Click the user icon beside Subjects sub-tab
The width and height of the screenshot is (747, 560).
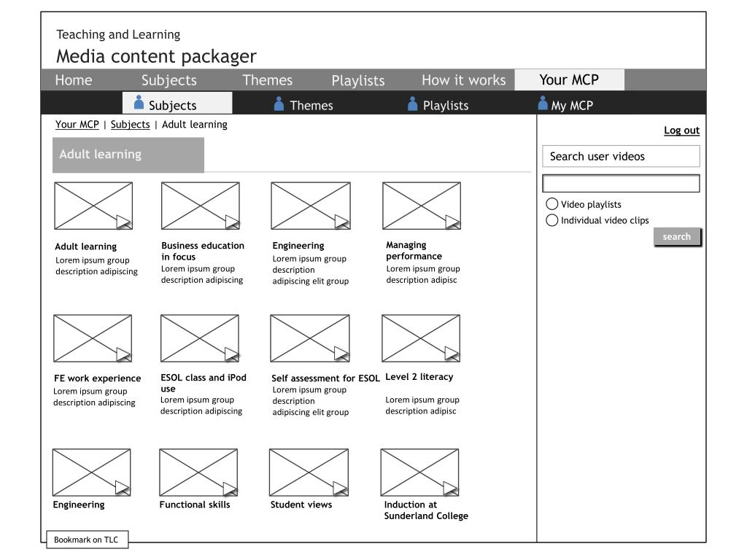[139, 102]
